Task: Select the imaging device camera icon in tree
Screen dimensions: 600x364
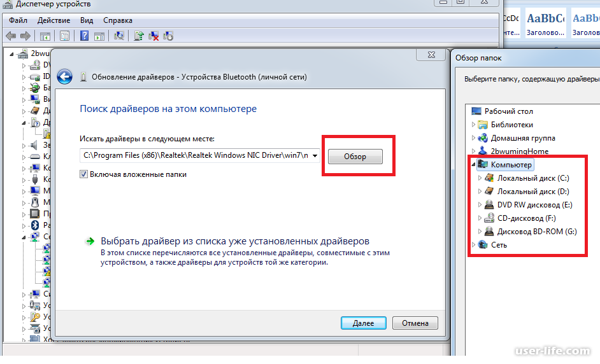Action: click(x=35, y=328)
